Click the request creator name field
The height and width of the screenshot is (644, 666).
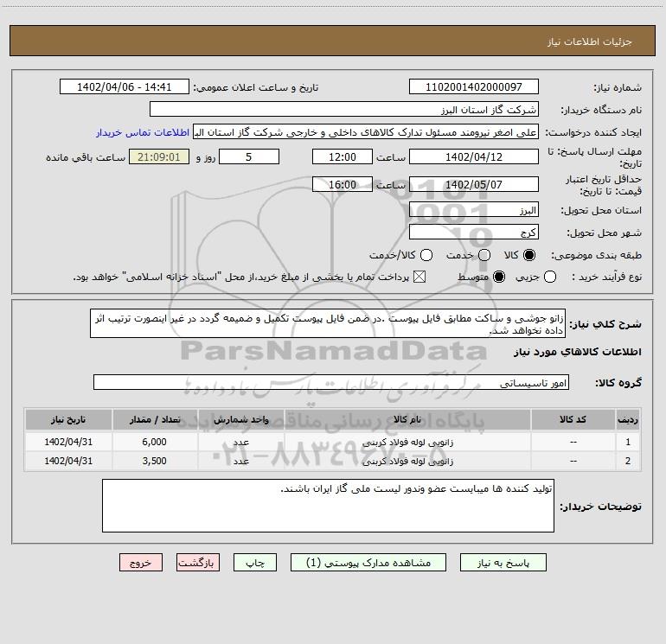click(x=366, y=131)
